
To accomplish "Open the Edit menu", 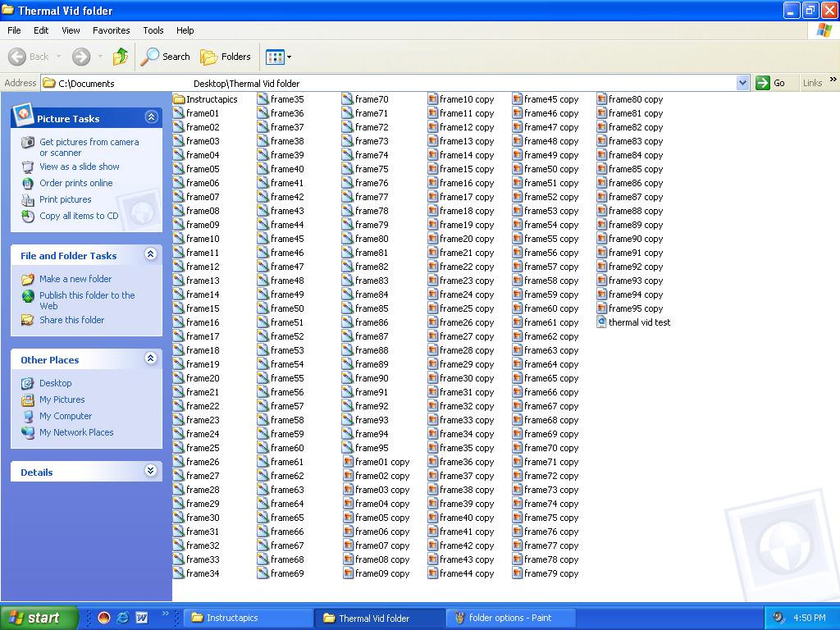I will [x=41, y=30].
